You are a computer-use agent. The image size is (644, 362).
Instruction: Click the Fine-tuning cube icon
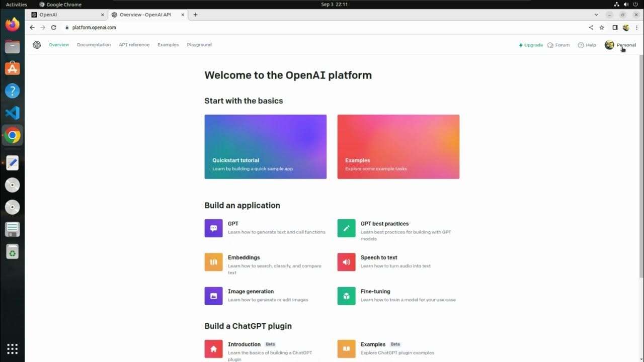346,296
